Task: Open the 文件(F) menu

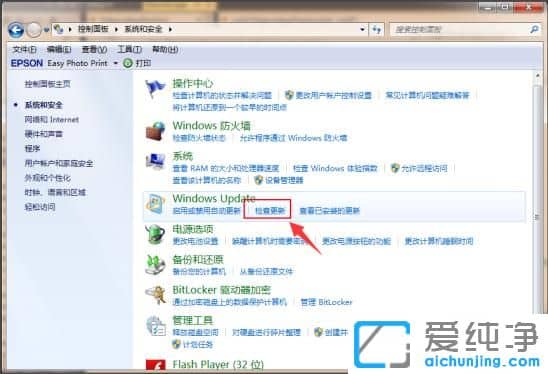Action: 24,50
